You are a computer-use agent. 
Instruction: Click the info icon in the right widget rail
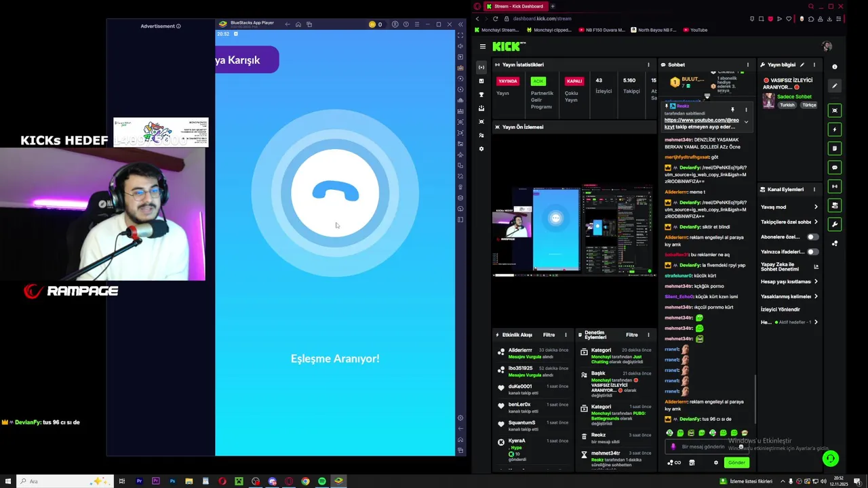(x=835, y=66)
